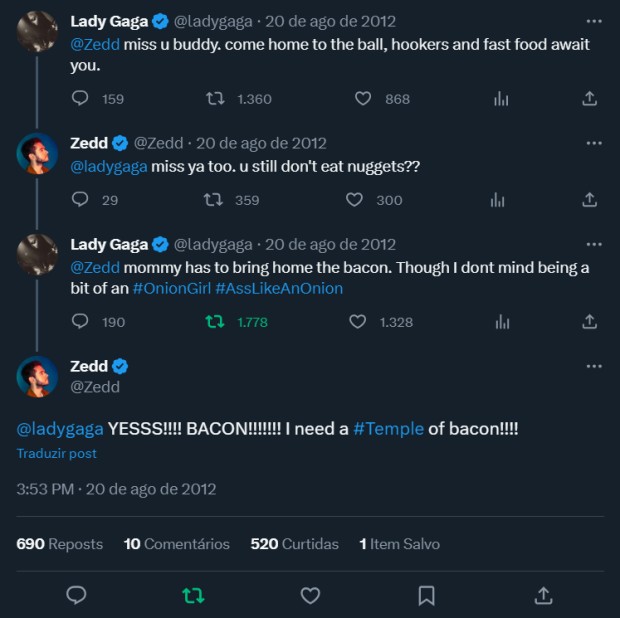The width and height of the screenshot is (620, 618).
Task: View analytics on Zedd's nuggets tweet
Action: [497, 200]
